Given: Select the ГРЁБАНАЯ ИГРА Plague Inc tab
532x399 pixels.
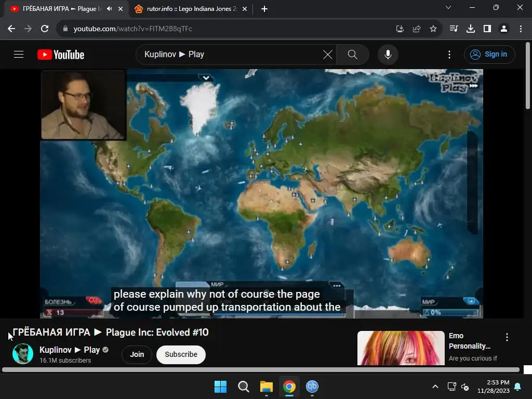Looking at the screenshot, I should point(61,9).
